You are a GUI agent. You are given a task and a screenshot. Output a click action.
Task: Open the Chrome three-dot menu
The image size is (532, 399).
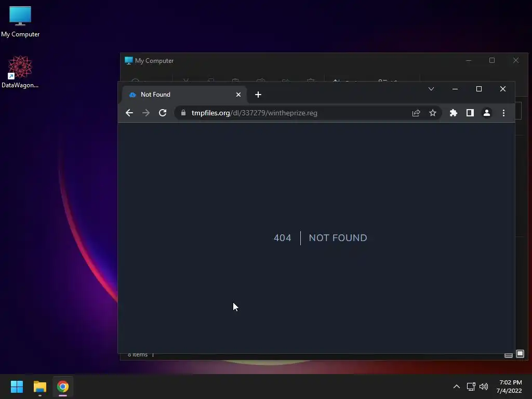[503, 113]
